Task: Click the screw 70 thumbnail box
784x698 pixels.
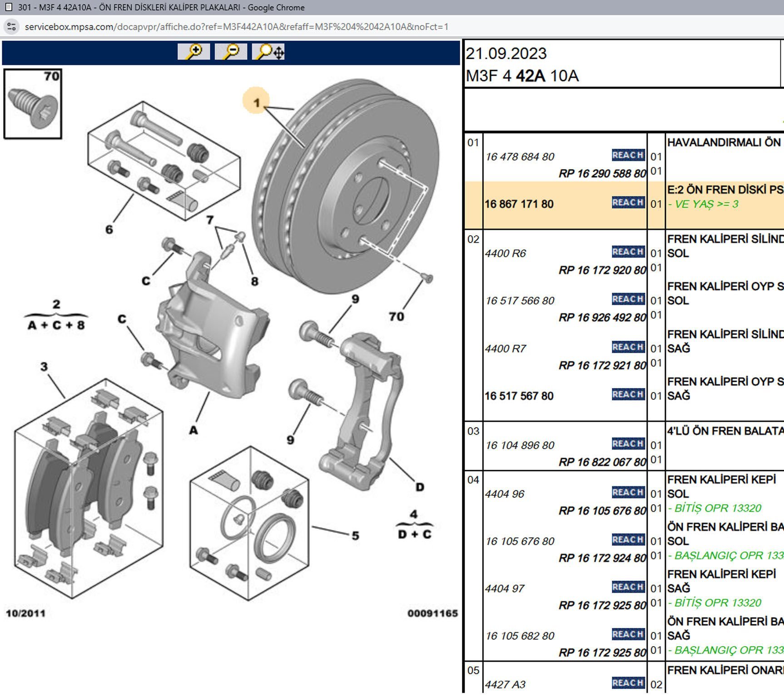Action: [x=33, y=104]
